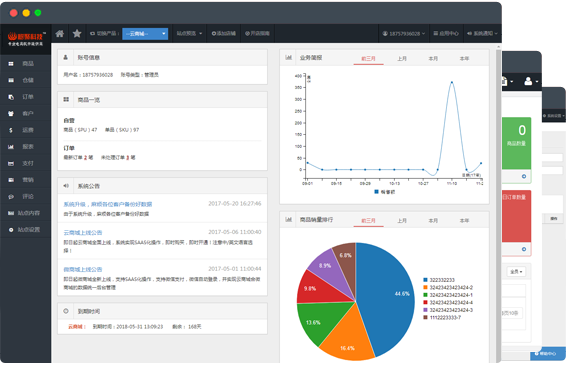Click the circle arrow under green card, back window
The width and height of the screenshot is (569, 365).
click(524, 176)
